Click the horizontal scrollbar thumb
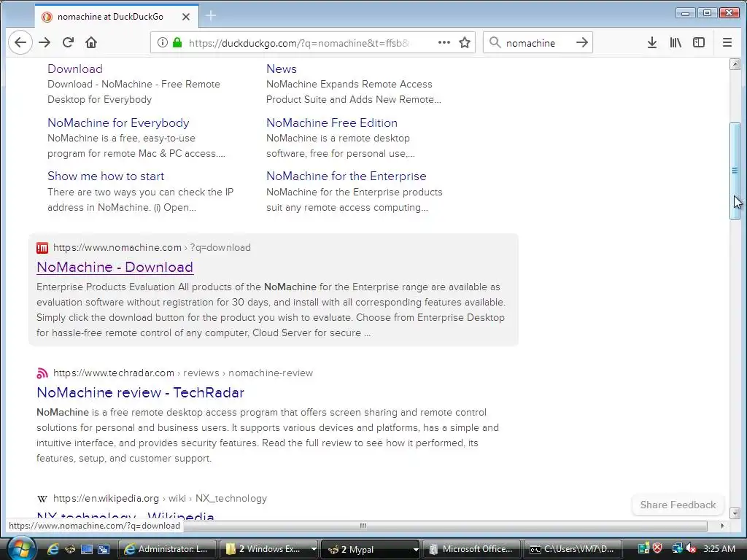Viewport: 747px width, 560px height. (362, 526)
